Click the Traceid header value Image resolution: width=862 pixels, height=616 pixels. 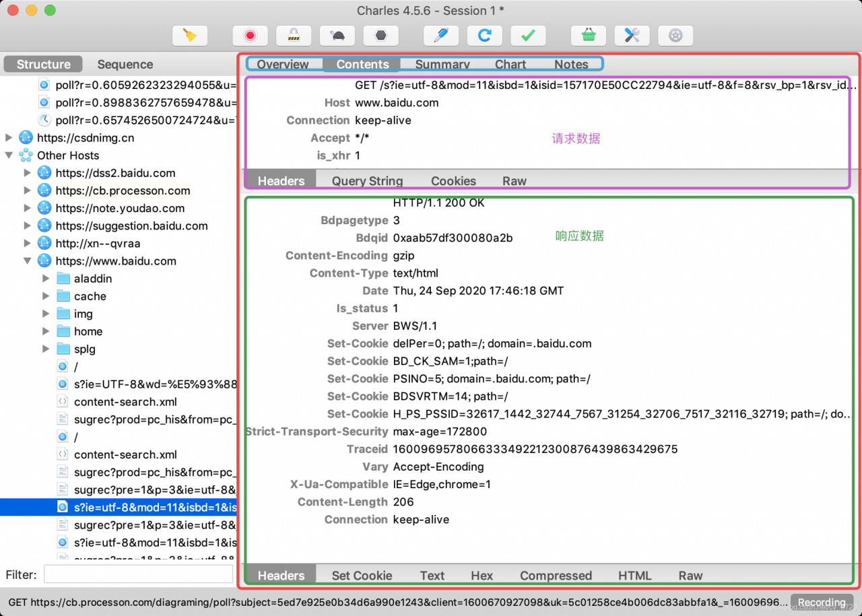pos(535,449)
